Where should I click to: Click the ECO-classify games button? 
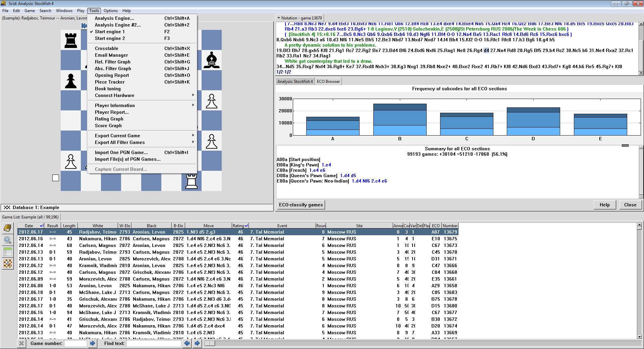tap(300, 204)
